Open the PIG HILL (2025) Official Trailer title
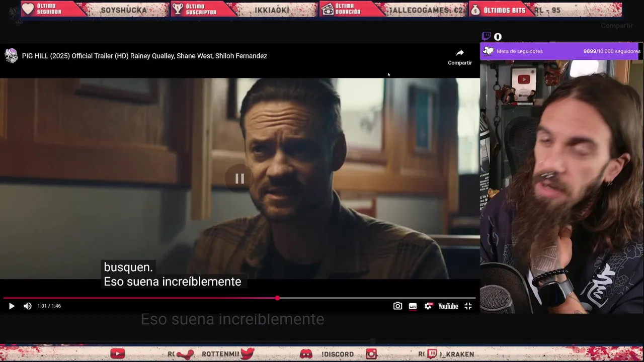644x362 pixels. 144,56
